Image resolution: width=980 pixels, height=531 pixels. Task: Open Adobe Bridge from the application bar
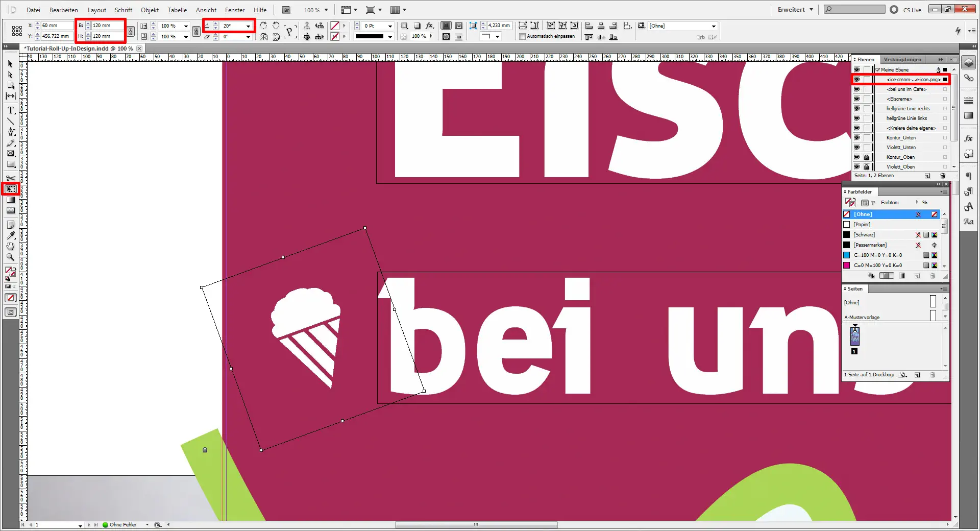point(286,10)
